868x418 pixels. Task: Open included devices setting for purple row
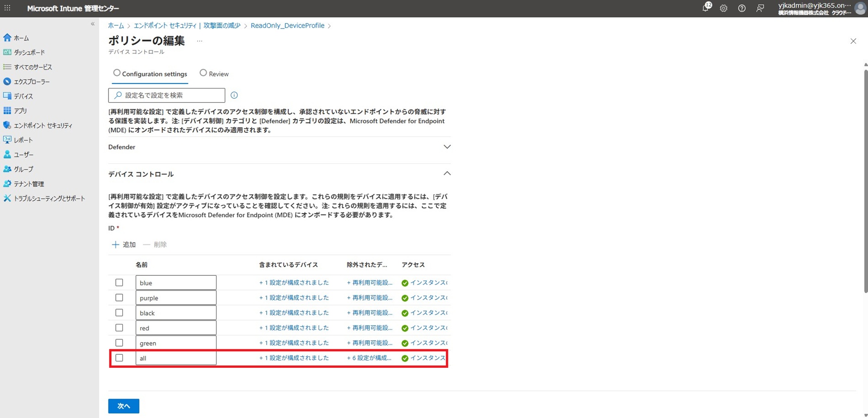click(x=294, y=297)
